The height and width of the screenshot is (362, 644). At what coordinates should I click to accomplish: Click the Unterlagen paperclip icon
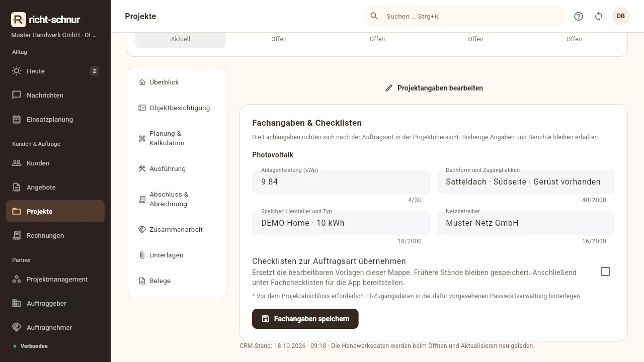click(x=142, y=255)
